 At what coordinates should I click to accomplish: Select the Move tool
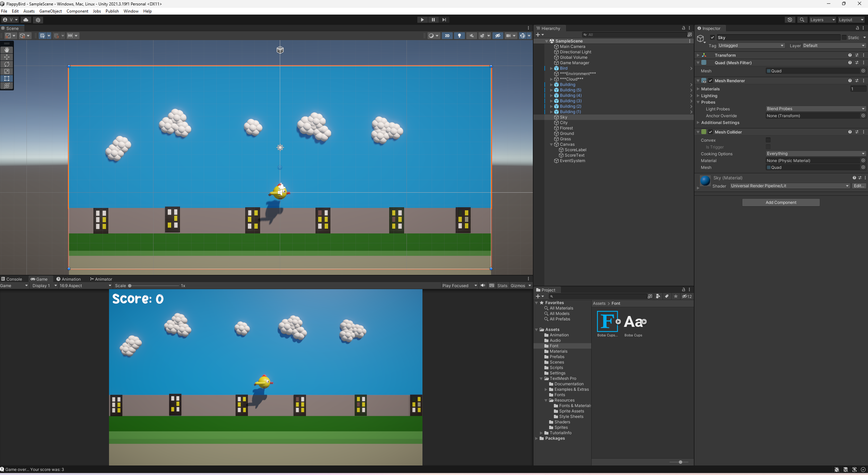click(7, 57)
